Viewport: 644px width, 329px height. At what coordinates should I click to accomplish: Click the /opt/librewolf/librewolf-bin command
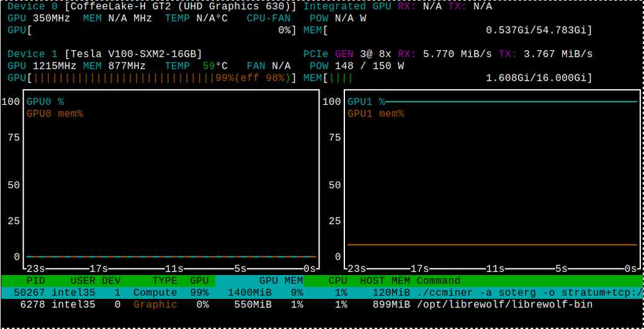[x=504, y=305]
